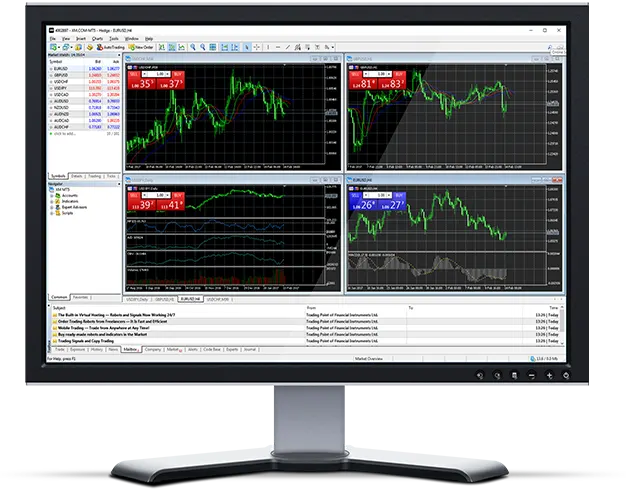
Task: Click the AutoTrading toolbar button
Action: pyautogui.click(x=113, y=47)
